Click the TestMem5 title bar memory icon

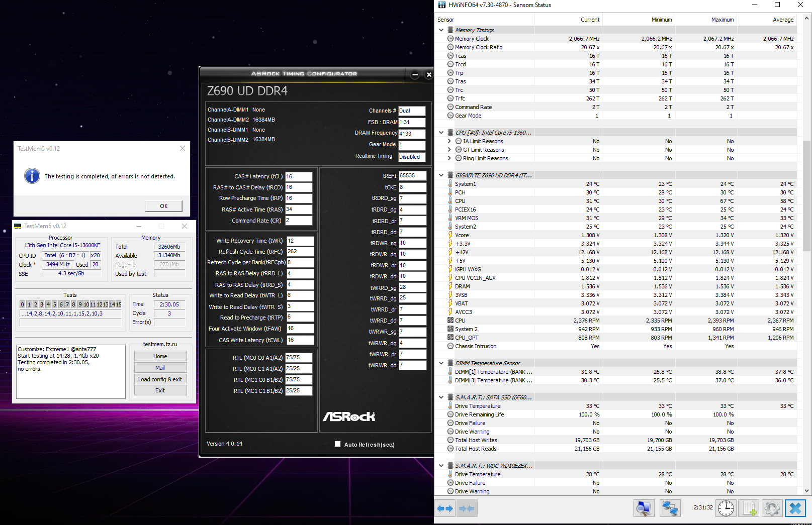18,226
